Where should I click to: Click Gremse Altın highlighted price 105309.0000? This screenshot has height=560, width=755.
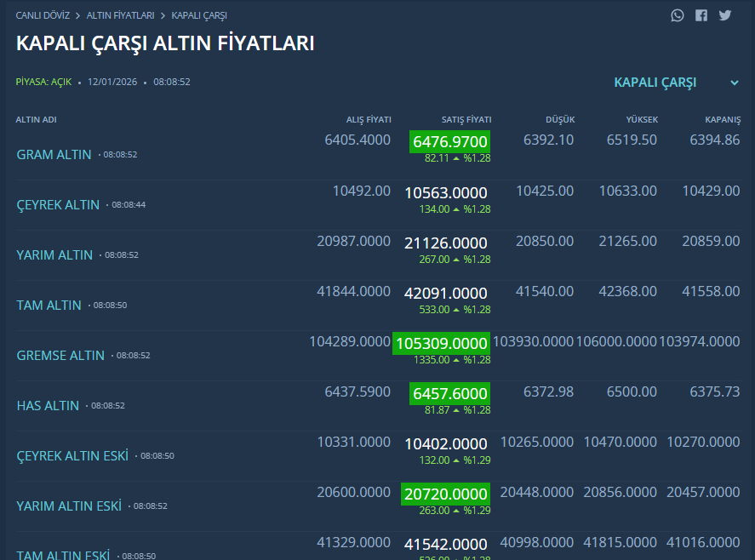(441, 344)
